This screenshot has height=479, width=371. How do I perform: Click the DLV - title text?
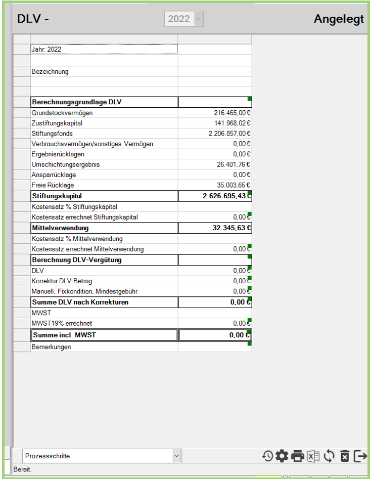pos(33,19)
